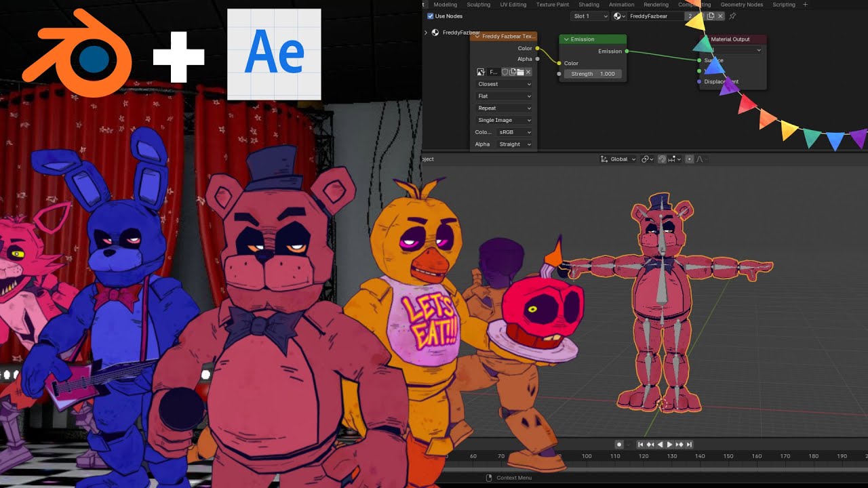Open the sRGB color space dropdown
This screenshot has height=488, width=868.
coord(513,132)
